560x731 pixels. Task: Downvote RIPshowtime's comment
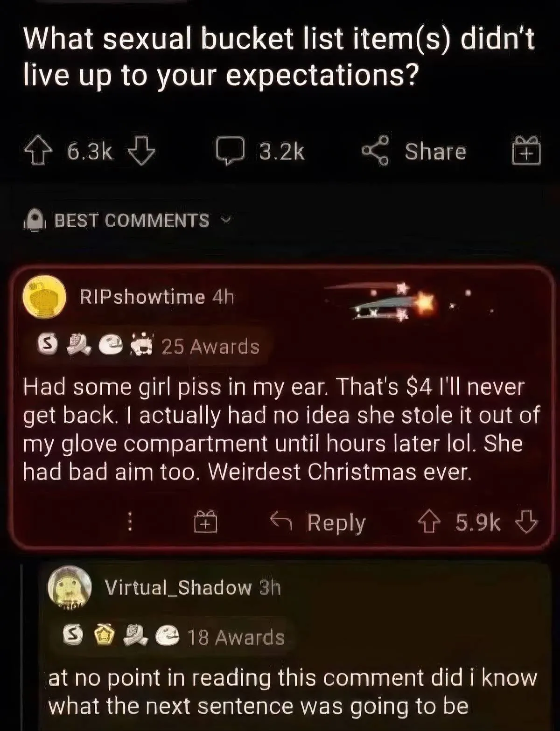tap(527, 522)
